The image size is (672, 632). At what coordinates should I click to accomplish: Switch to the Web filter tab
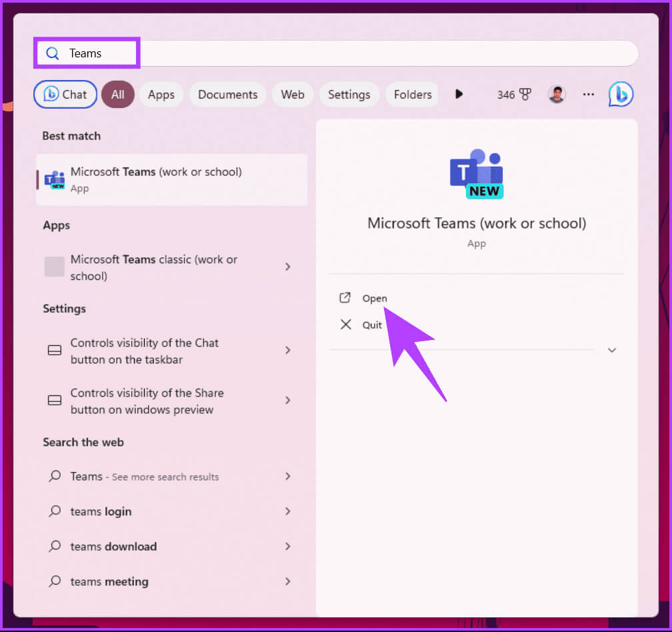pos(293,94)
